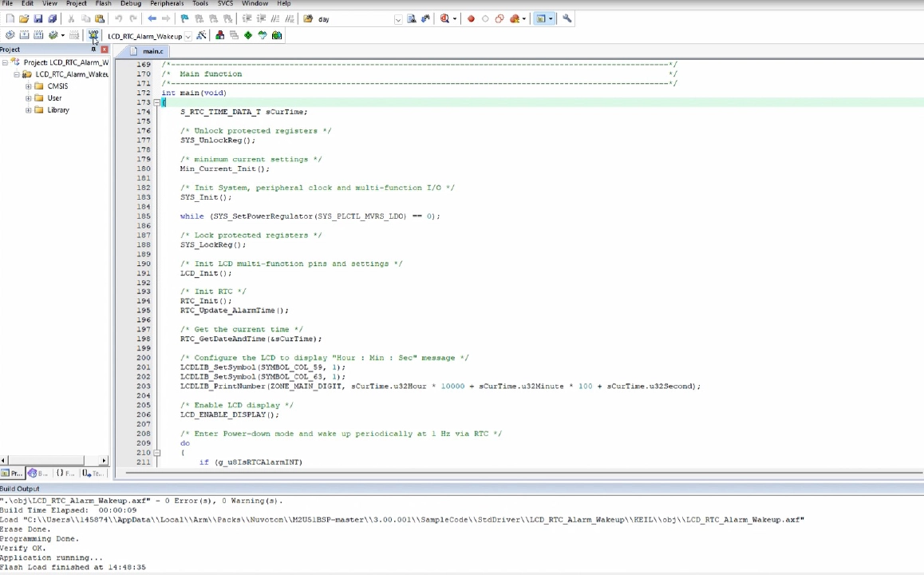Viewport: 924px width, 575px height.
Task: Insert a breakpoint with the red circle icon
Action: point(471,19)
